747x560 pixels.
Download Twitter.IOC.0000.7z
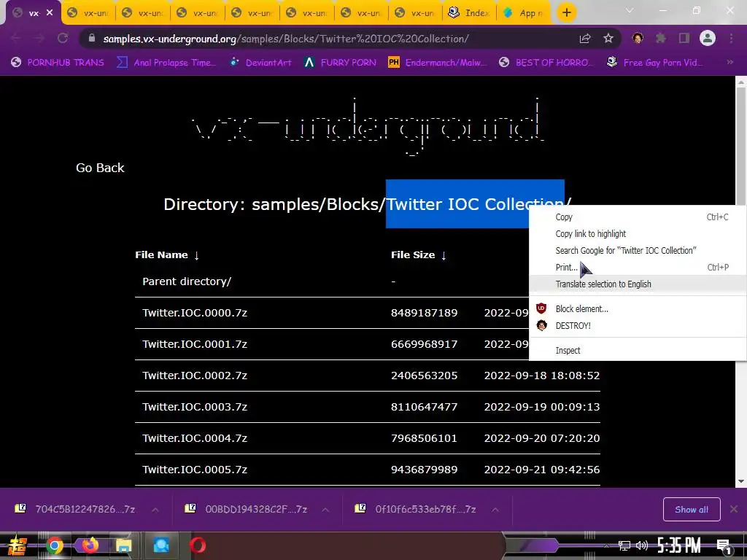coord(195,313)
